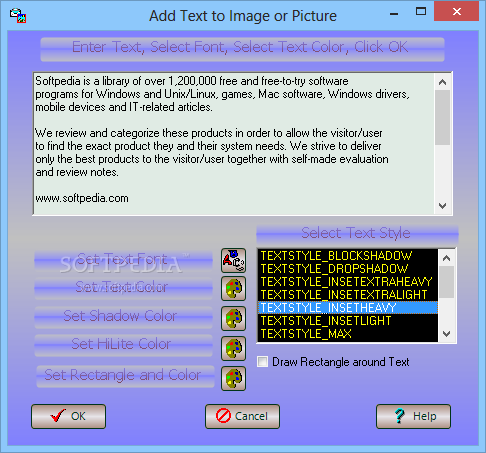Image resolution: width=486 pixels, height=453 pixels.
Task: Click the palette icon next to Set Rectangle and Color
Action: click(x=233, y=379)
